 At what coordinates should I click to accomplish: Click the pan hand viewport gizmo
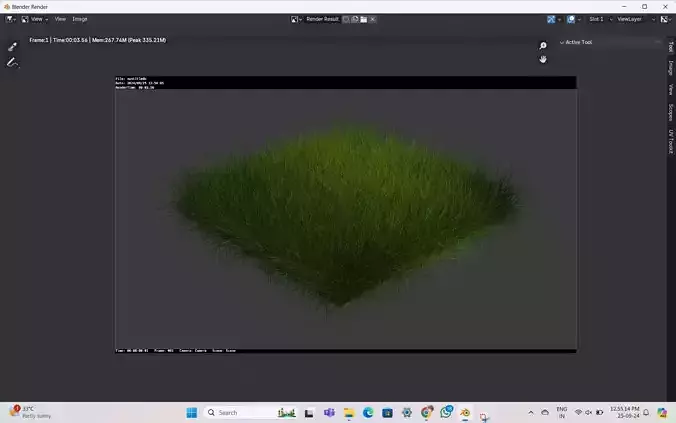click(543, 59)
